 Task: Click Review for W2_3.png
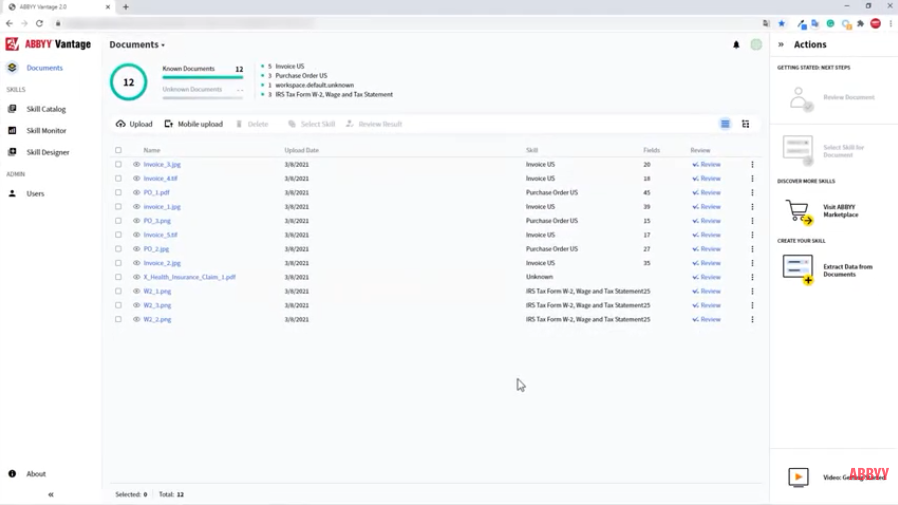(x=707, y=305)
